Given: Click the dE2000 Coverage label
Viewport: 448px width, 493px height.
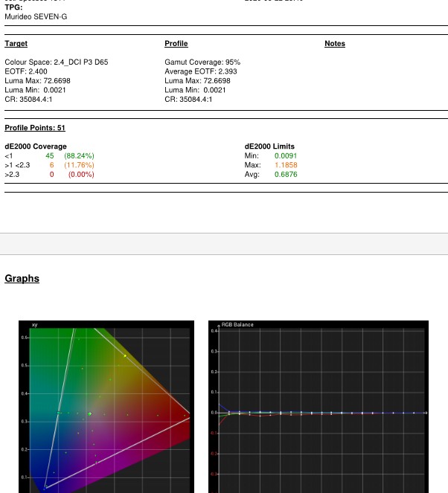Looking at the screenshot, I should (36, 146).
